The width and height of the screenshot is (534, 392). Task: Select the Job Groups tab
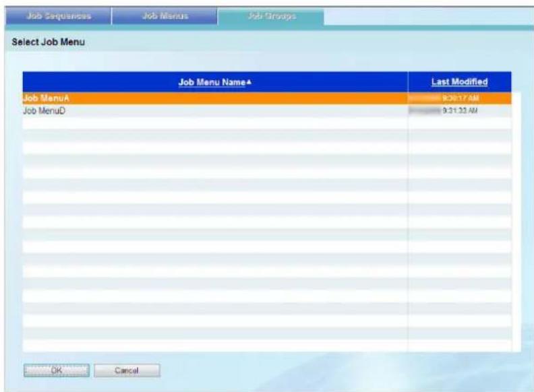(271, 16)
